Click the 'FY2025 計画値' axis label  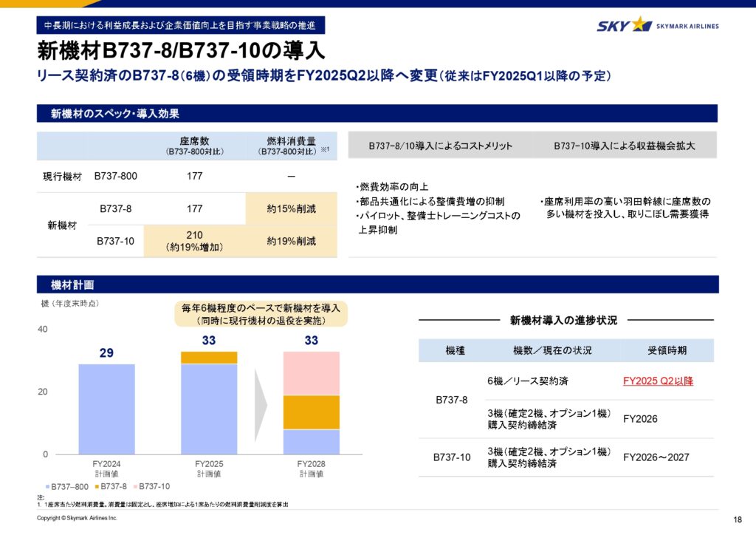click(x=209, y=468)
